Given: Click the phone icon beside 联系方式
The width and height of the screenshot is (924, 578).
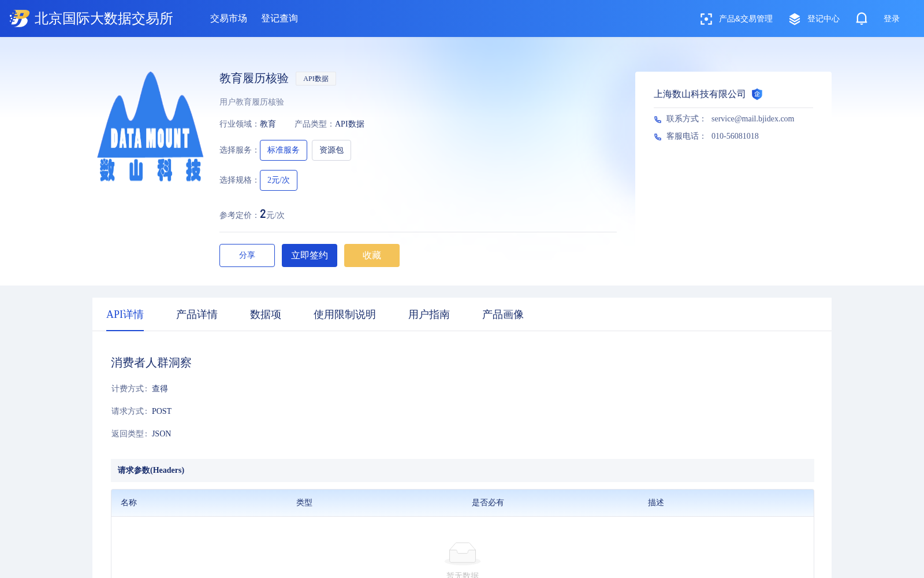Looking at the screenshot, I should [658, 120].
